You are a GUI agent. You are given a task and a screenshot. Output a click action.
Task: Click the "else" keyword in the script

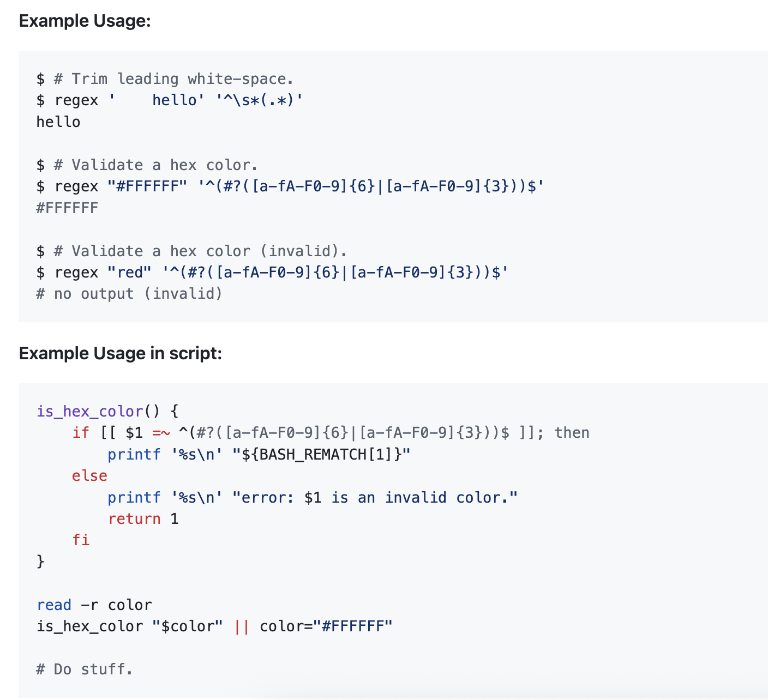click(89, 476)
